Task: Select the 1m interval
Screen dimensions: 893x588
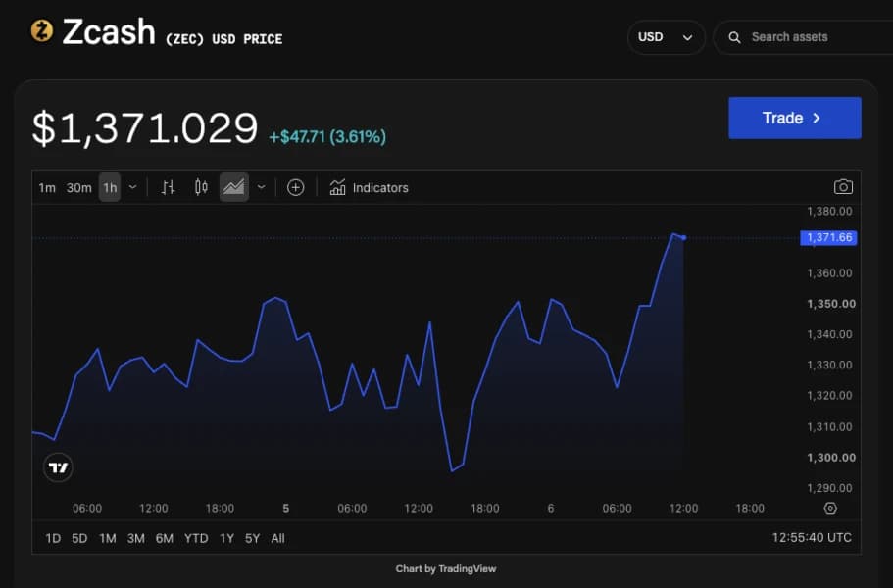Action: pyautogui.click(x=47, y=188)
